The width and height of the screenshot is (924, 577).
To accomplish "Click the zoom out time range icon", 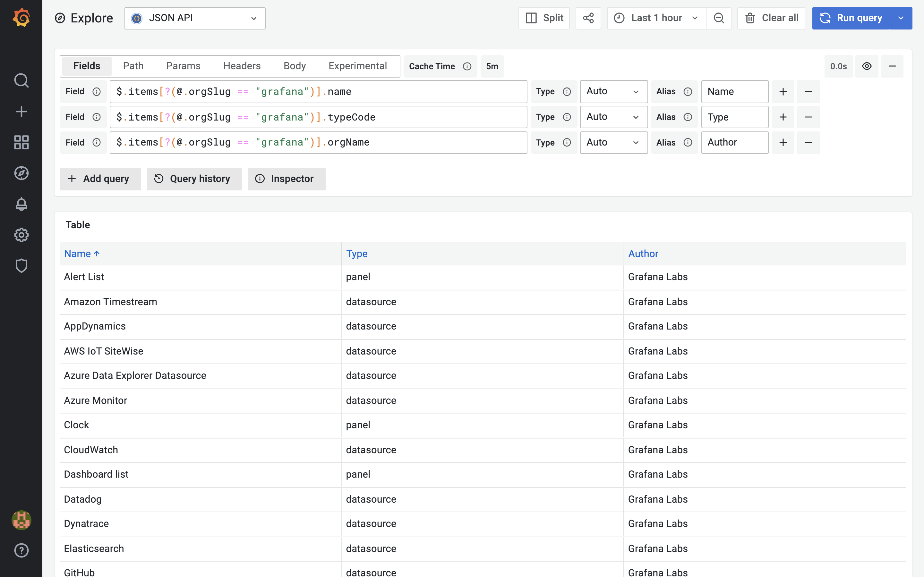I will tap(719, 18).
